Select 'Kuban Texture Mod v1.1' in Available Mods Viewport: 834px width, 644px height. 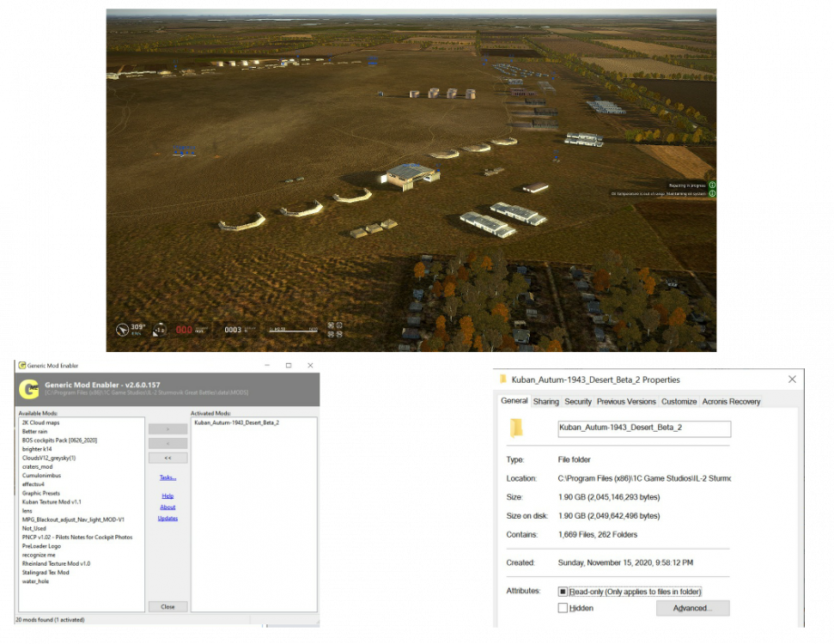pyautogui.click(x=52, y=501)
